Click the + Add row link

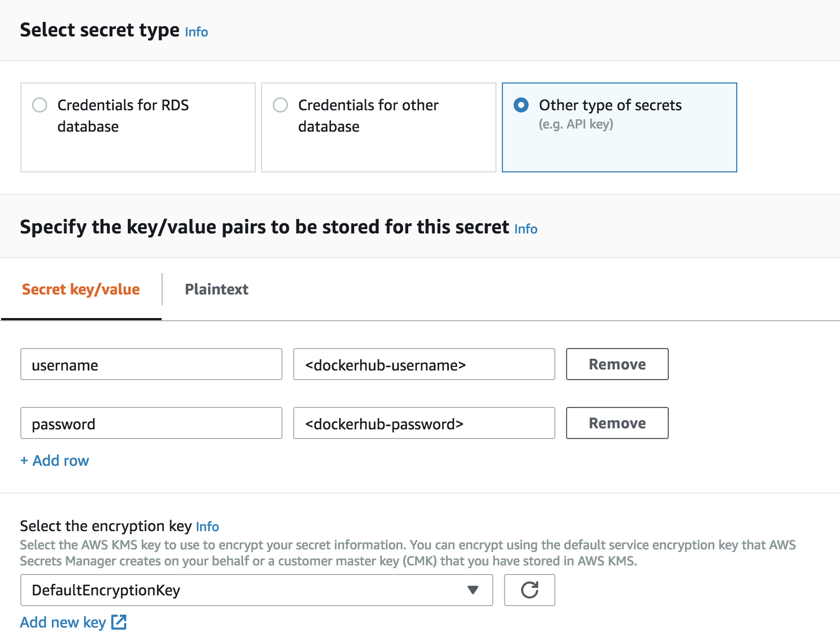click(55, 460)
